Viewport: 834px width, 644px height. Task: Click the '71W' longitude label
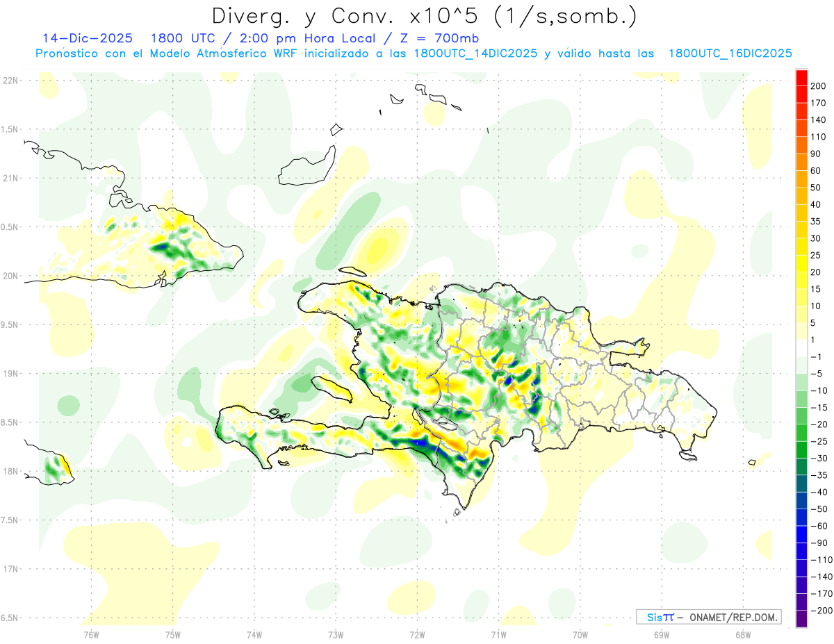(x=498, y=634)
